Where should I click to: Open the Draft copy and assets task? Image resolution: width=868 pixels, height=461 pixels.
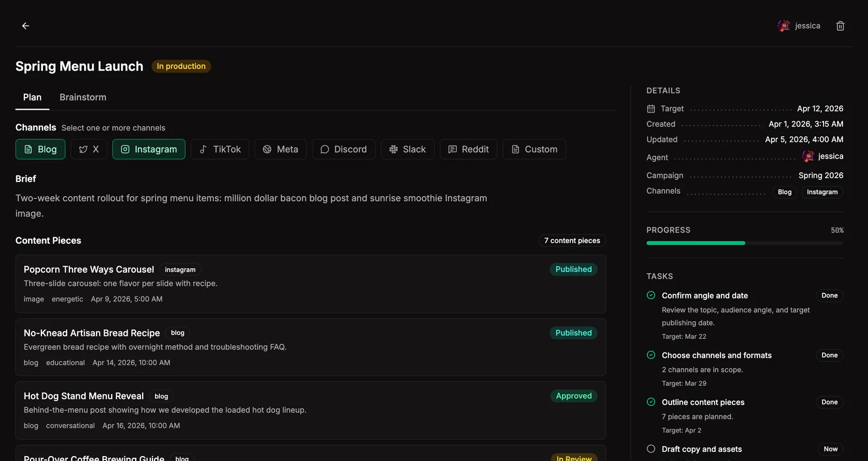point(701,449)
